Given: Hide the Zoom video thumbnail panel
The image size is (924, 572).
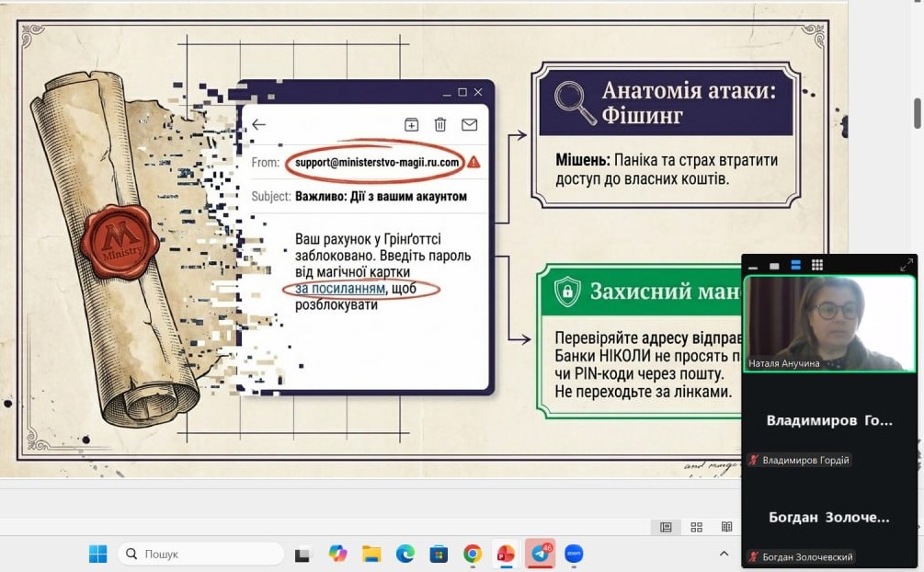Looking at the screenshot, I should point(753,266).
